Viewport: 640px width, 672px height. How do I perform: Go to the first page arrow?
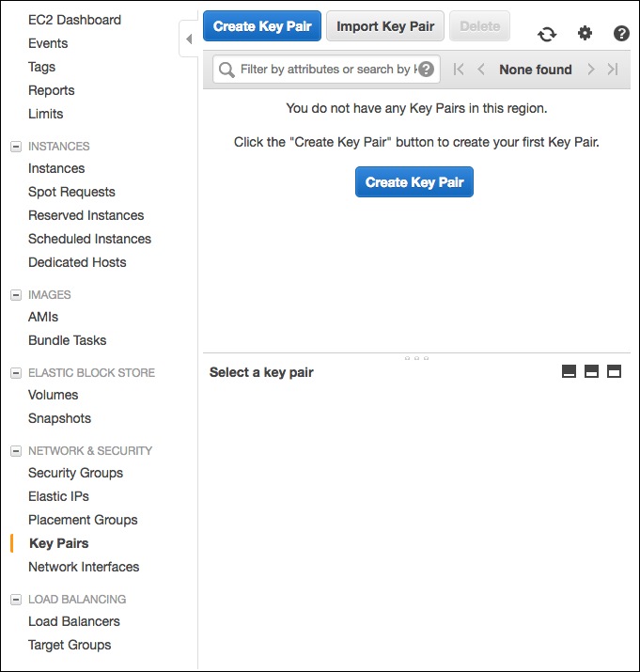(459, 69)
